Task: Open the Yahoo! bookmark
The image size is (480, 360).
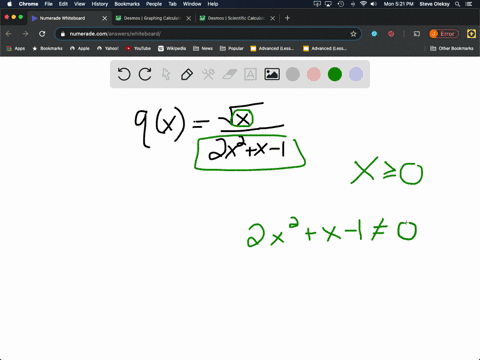Action: point(108,48)
